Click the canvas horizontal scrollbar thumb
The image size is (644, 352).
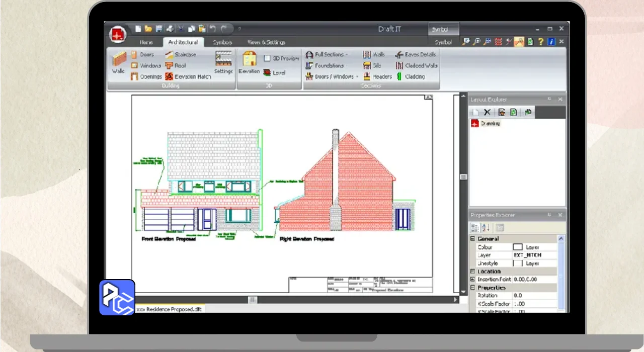coord(253,300)
